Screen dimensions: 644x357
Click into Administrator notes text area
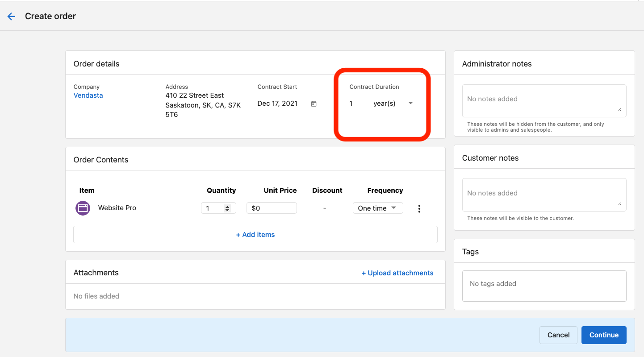544,101
